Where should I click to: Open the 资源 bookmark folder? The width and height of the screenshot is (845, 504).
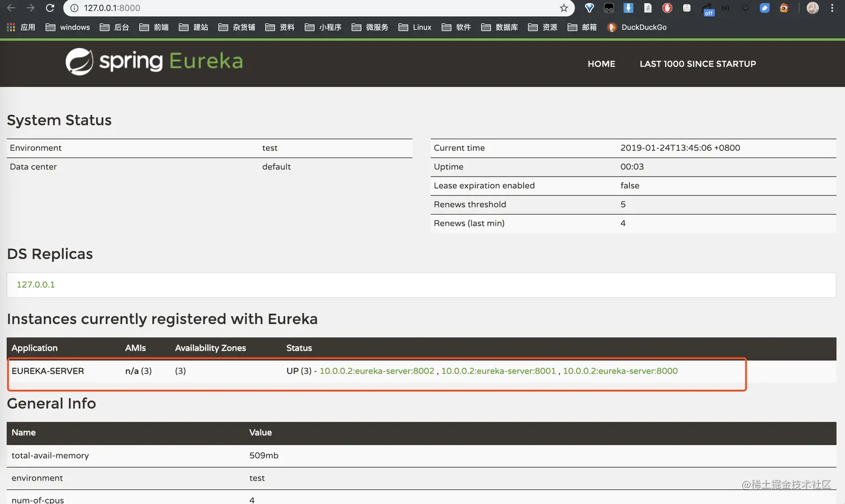[543, 27]
